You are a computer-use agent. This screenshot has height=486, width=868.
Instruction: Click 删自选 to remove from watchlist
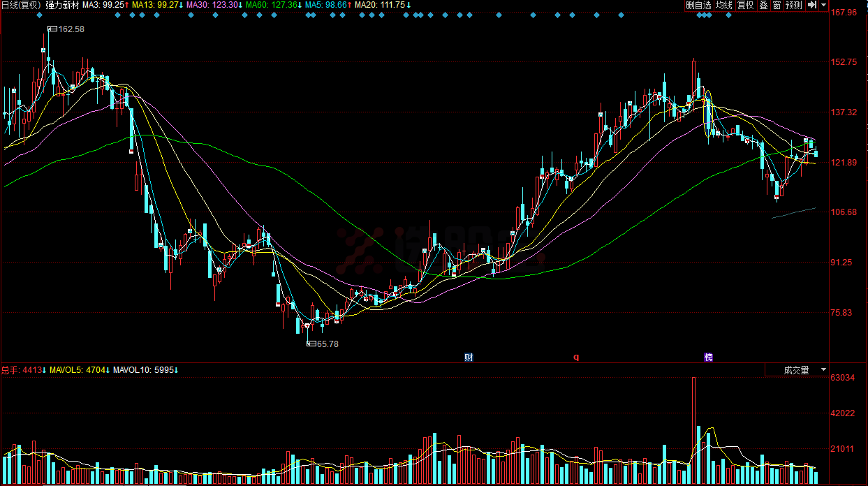[698, 5]
